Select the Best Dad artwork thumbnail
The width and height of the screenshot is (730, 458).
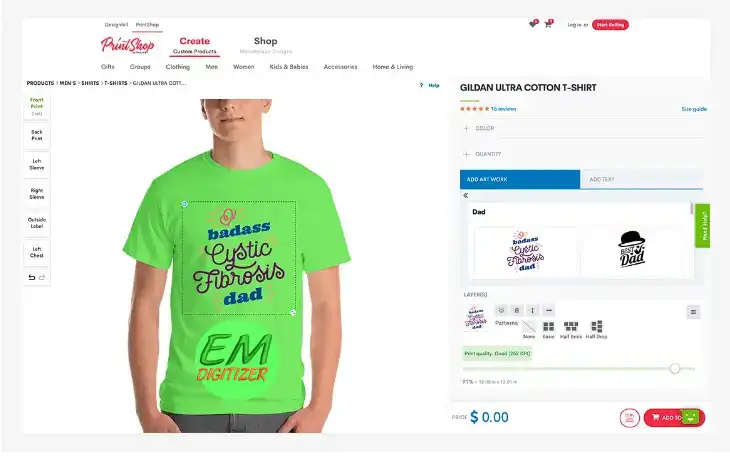point(632,250)
